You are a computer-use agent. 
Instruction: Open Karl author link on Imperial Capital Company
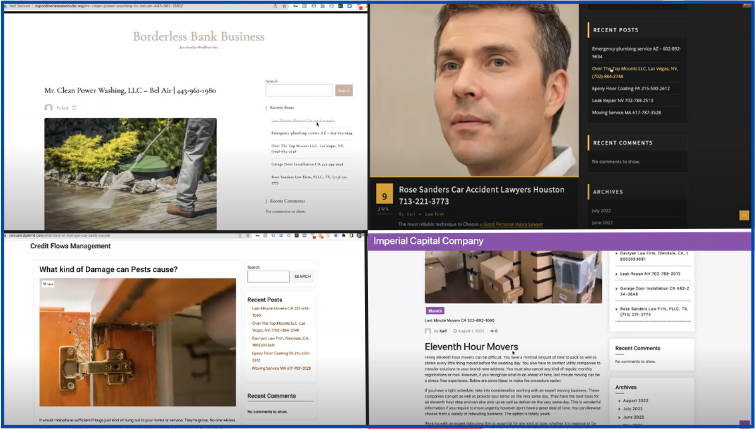tap(443, 331)
